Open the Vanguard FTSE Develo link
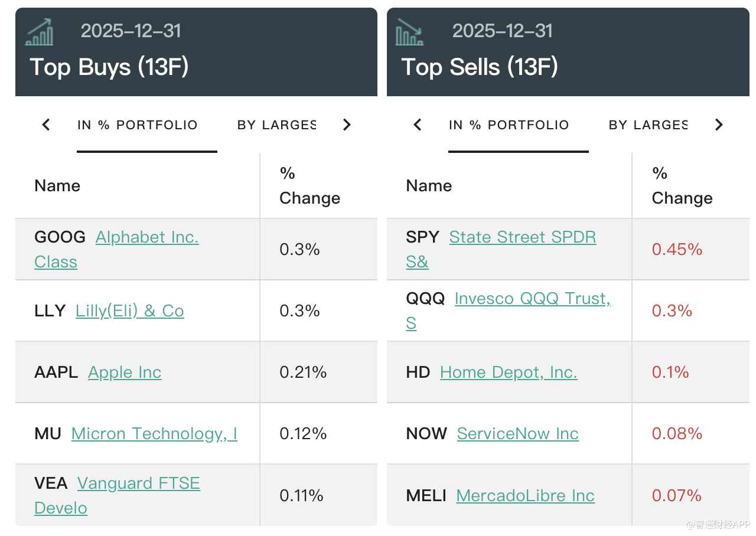756x536 pixels. 139,483
